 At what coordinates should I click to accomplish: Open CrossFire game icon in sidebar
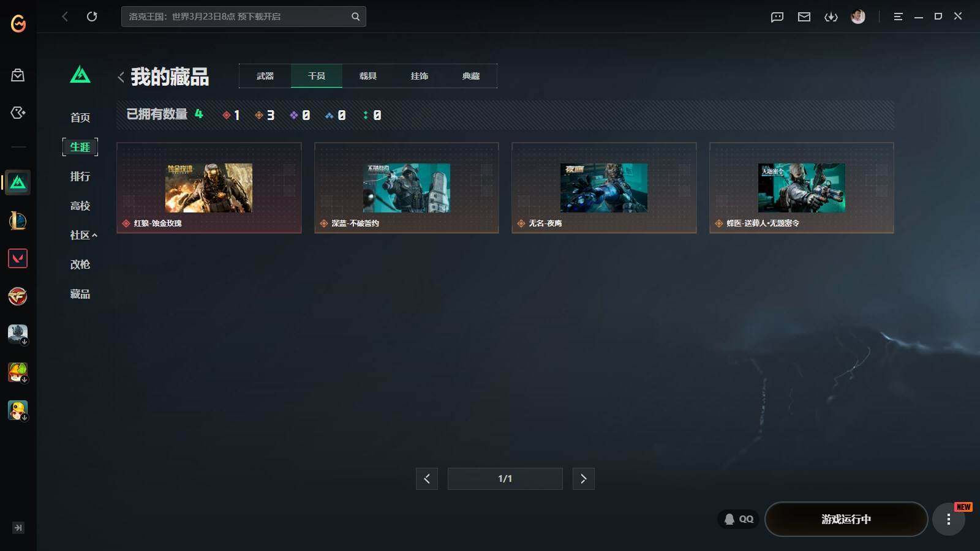tap(18, 296)
